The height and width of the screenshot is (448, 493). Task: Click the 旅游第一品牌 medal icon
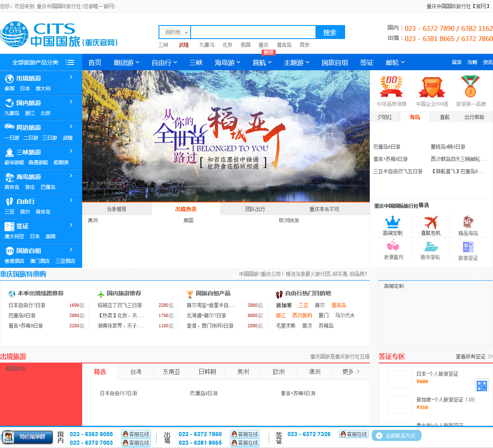click(x=470, y=86)
